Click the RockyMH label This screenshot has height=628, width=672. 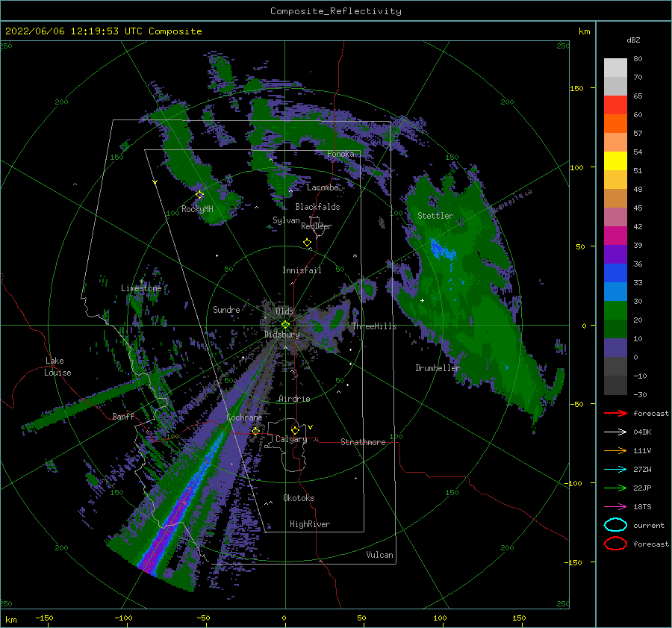coord(197,209)
